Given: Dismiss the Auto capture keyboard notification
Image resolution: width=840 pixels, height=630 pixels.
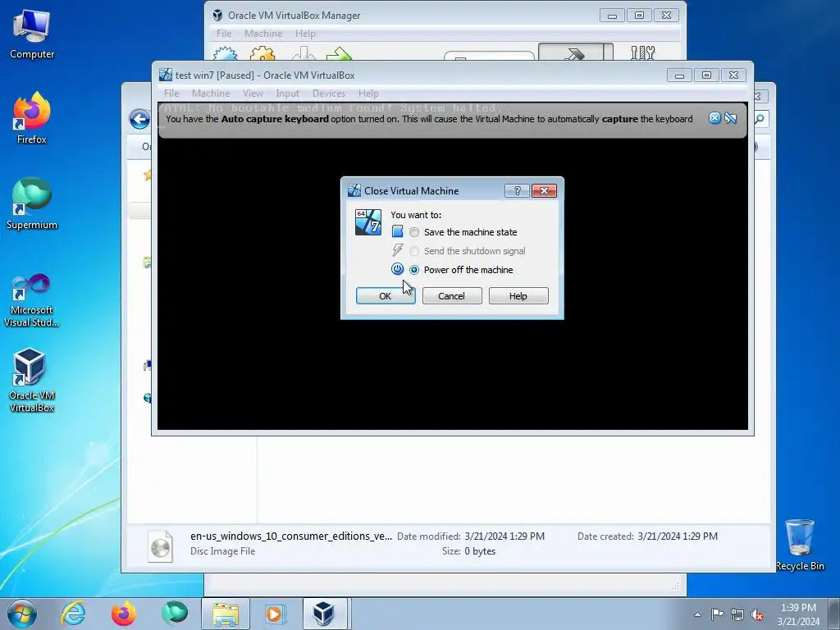Looking at the screenshot, I should tap(714, 118).
